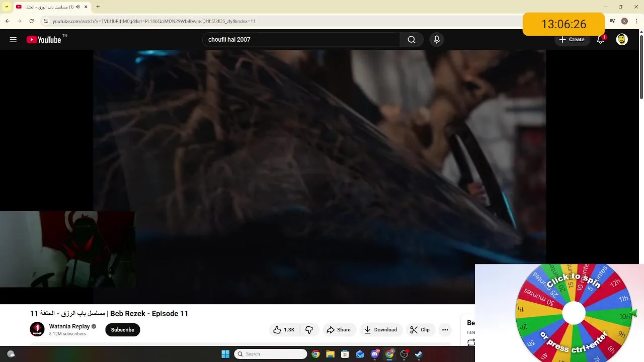
Task: Click the 3.12M subscribers text
Action: click(67, 334)
